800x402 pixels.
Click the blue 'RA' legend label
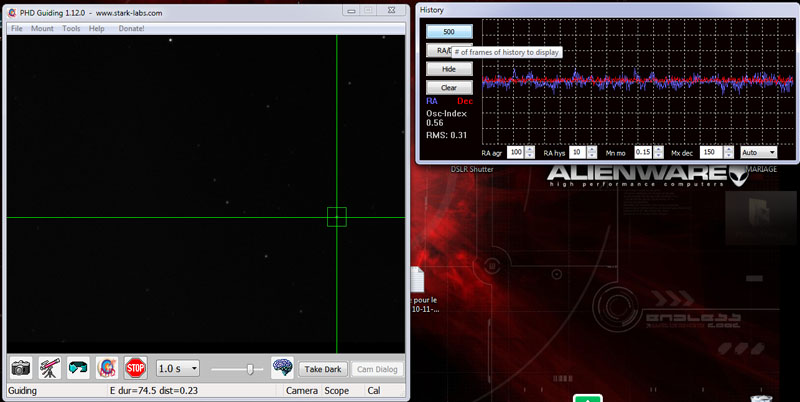pyautogui.click(x=432, y=101)
